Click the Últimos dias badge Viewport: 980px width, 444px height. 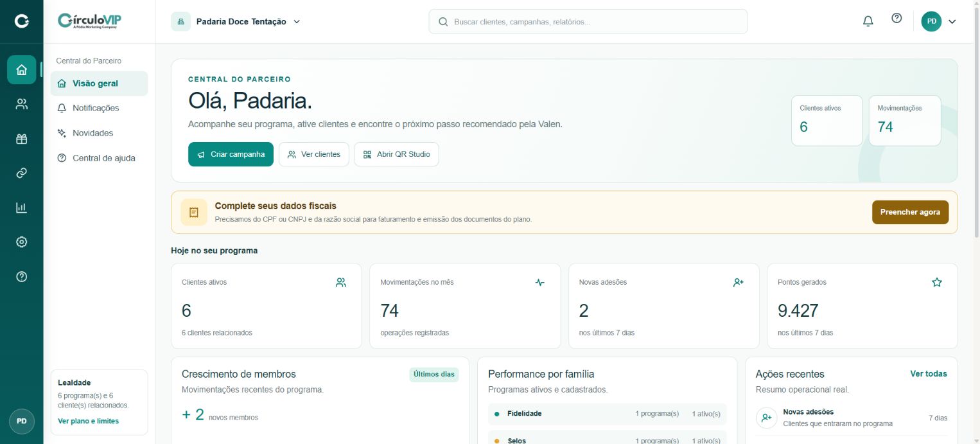(x=434, y=374)
